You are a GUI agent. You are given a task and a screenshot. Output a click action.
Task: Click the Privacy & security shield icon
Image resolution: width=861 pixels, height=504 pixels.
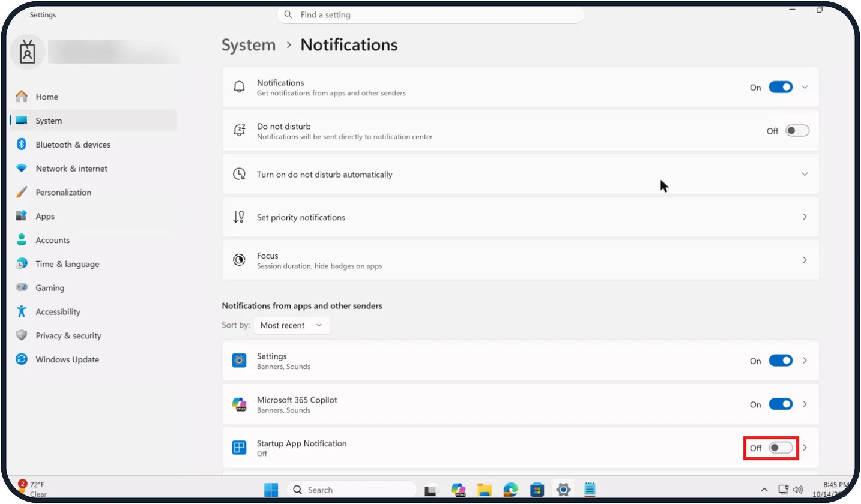(22, 335)
